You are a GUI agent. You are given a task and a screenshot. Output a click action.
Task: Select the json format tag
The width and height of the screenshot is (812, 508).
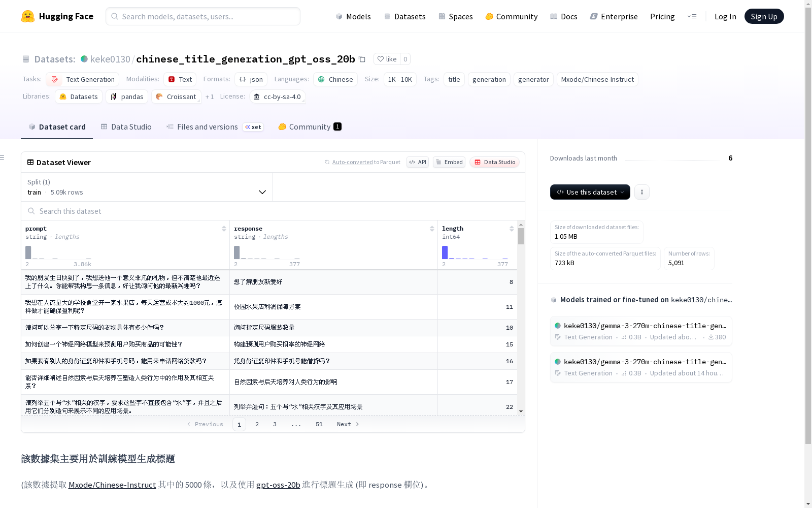[x=251, y=79]
